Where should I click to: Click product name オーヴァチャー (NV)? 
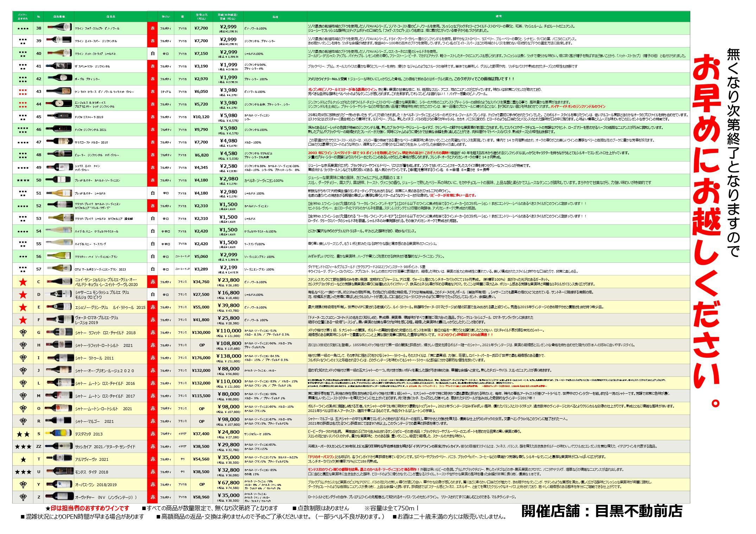pyautogui.click(x=106, y=497)
